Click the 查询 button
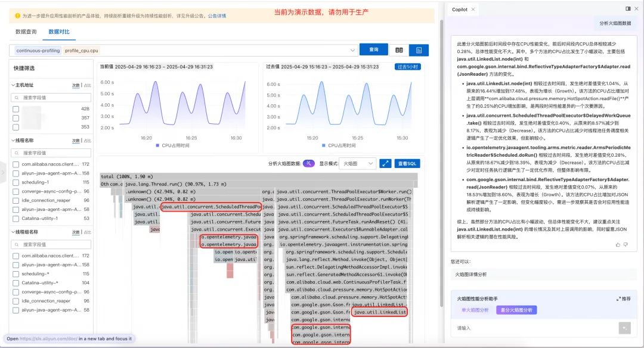 pyautogui.click(x=374, y=49)
